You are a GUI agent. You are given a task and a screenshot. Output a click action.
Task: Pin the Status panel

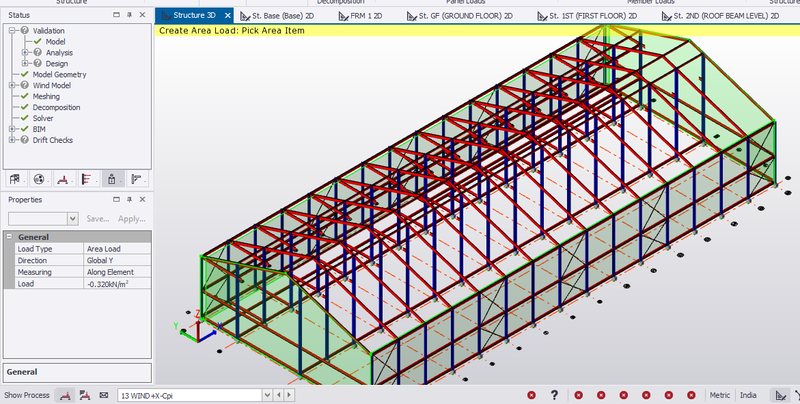click(x=129, y=15)
